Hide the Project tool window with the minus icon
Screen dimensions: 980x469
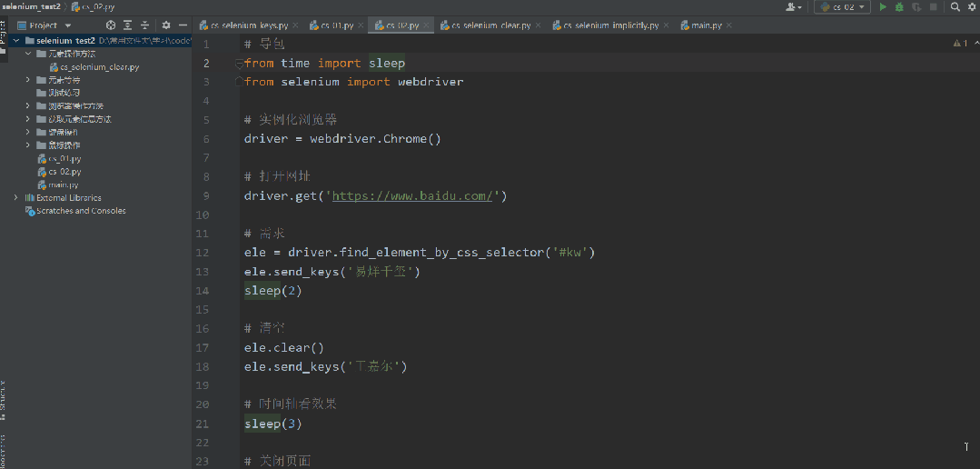(183, 25)
